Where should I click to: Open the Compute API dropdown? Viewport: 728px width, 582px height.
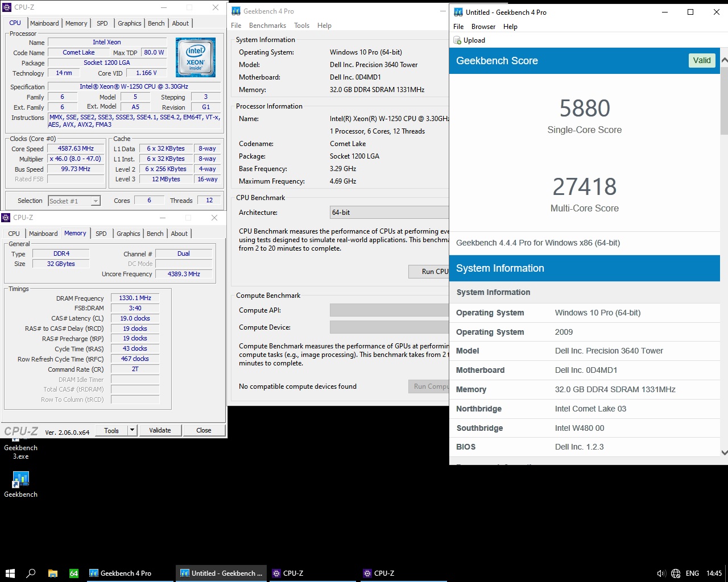[x=390, y=310]
